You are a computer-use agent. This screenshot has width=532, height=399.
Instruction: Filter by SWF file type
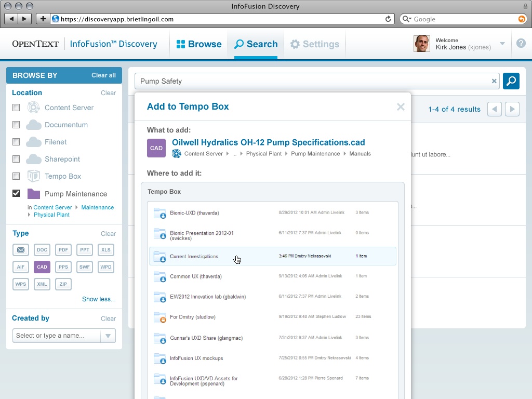(85, 267)
